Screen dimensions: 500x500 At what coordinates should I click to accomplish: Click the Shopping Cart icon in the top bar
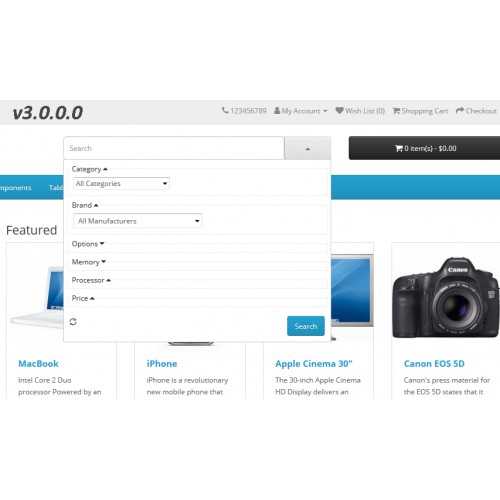(396, 111)
